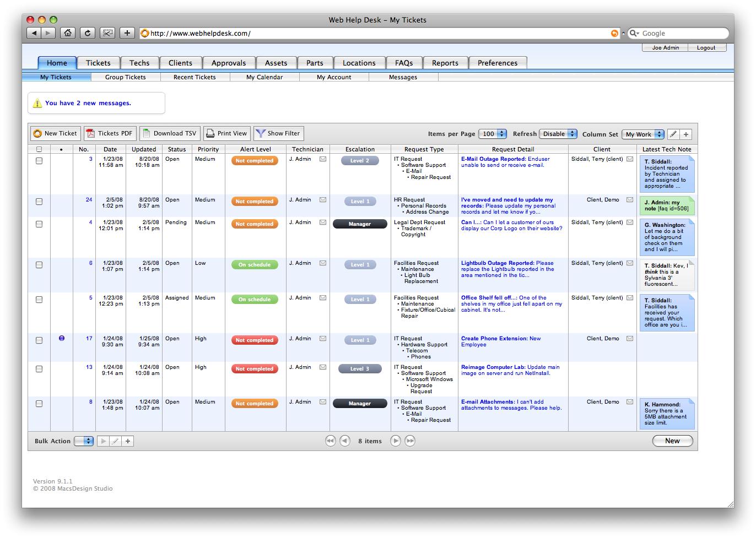Click the client envelope icon for ticket 6
Viewport: 756px width, 538px height.
(x=630, y=263)
